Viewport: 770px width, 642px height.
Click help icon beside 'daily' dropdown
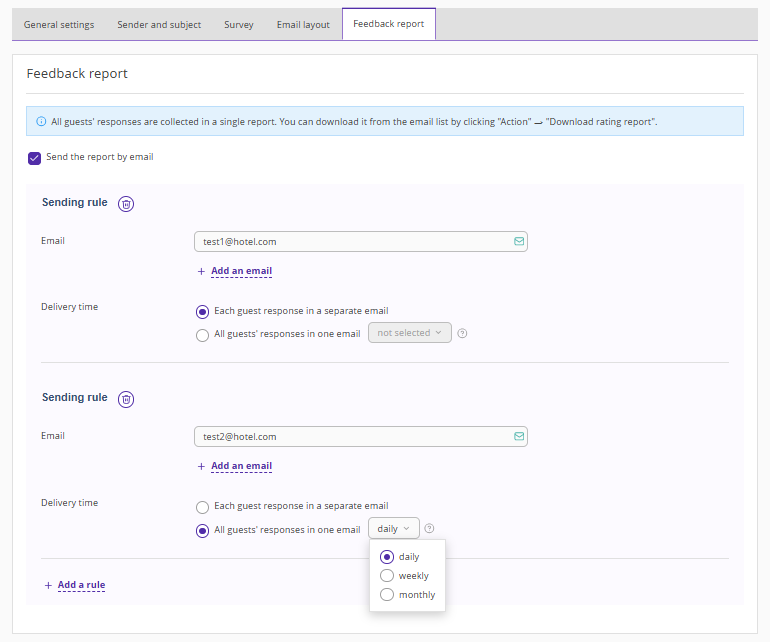[429, 529]
